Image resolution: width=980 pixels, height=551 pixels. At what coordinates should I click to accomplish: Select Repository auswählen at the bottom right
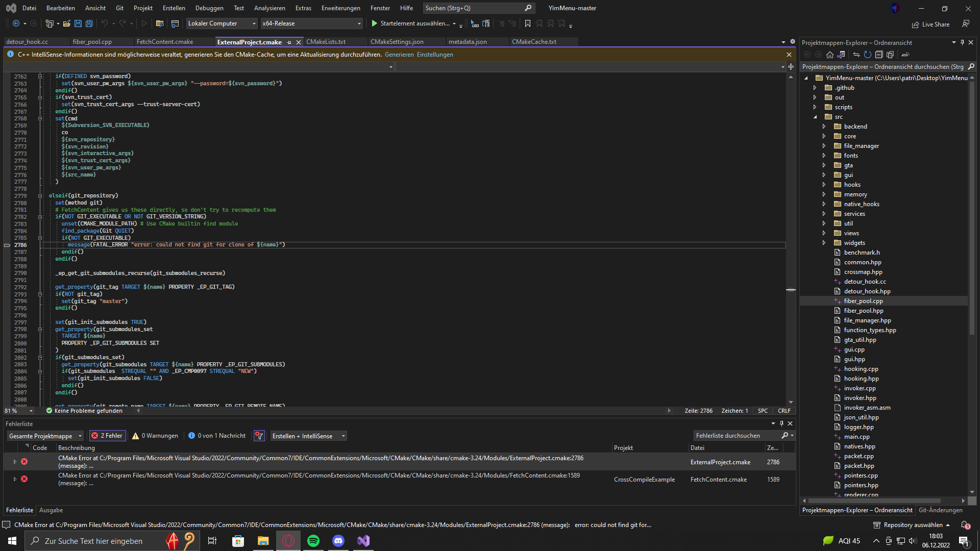tap(914, 524)
